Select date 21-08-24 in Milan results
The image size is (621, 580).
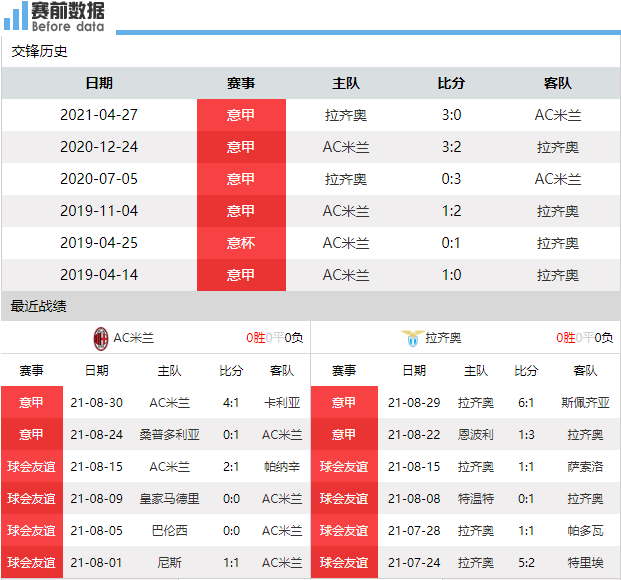97,435
